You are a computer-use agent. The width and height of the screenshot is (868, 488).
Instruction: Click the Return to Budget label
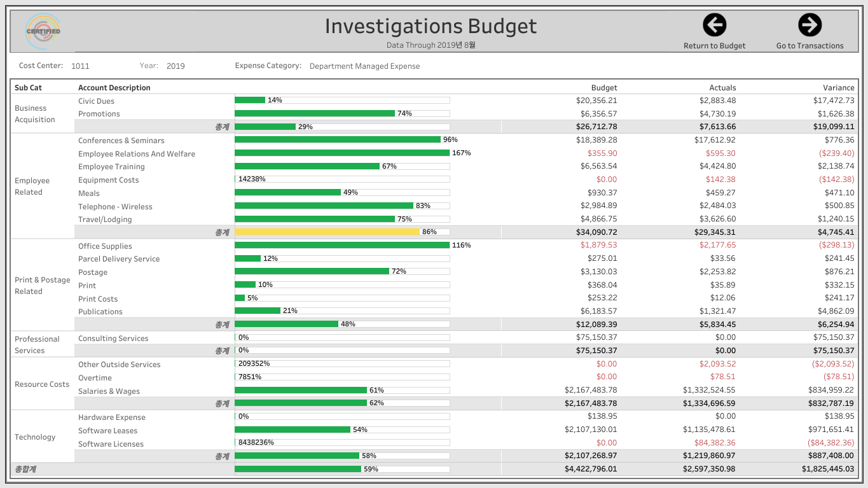[x=714, y=46]
